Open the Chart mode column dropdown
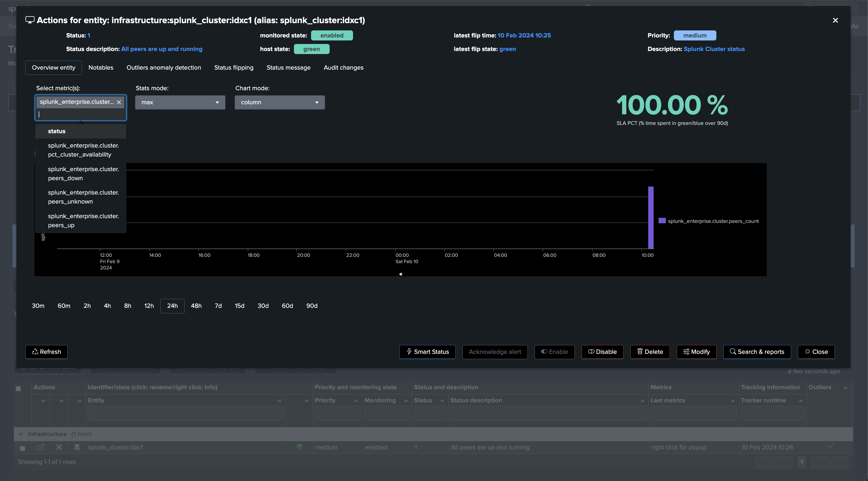This screenshot has width=868, height=481. tap(280, 102)
